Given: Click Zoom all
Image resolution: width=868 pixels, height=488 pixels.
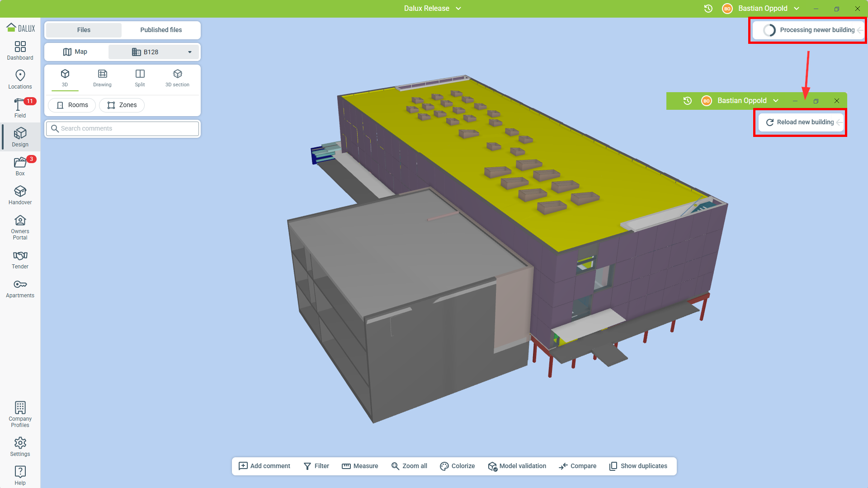Looking at the screenshot, I should [409, 466].
